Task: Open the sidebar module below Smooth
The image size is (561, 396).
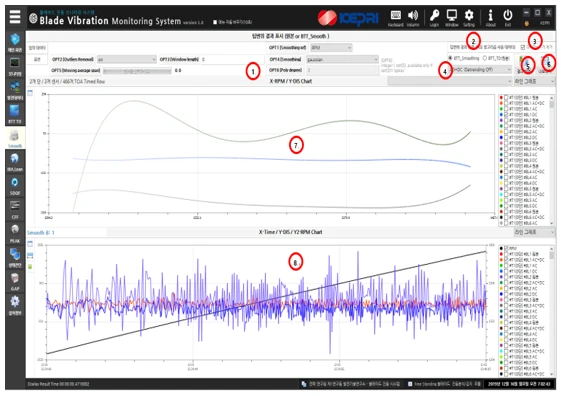Action: tap(15, 162)
